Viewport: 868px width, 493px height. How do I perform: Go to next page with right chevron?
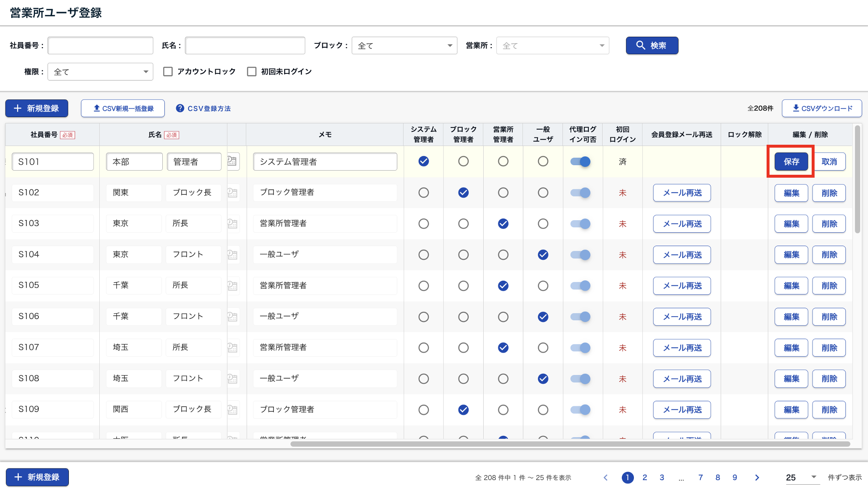coord(757,478)
